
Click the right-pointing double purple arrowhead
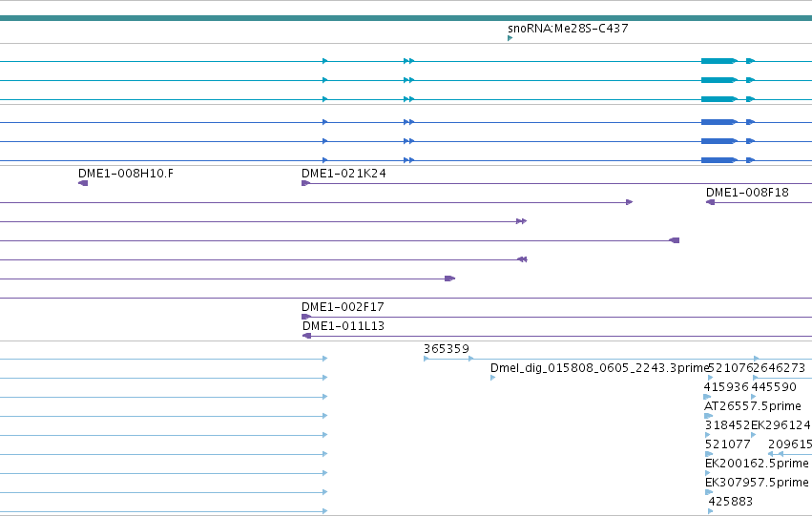[x=522, y=221]
